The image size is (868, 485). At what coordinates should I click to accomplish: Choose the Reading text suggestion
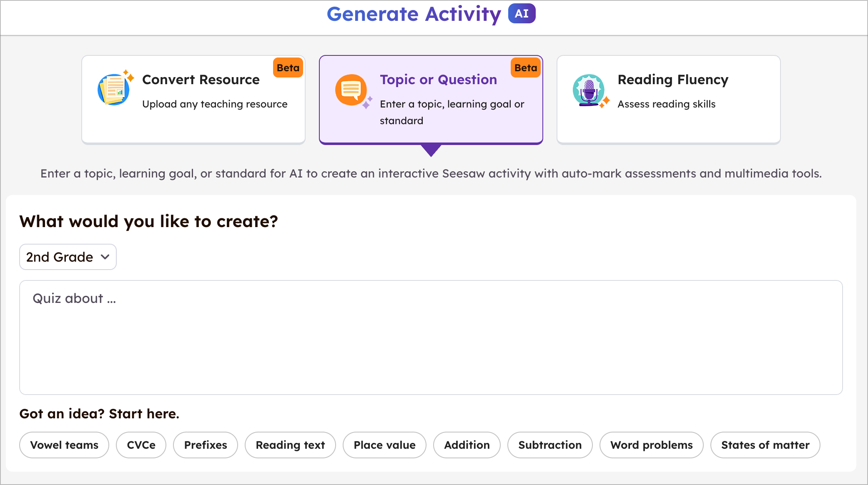coord(290,445)
